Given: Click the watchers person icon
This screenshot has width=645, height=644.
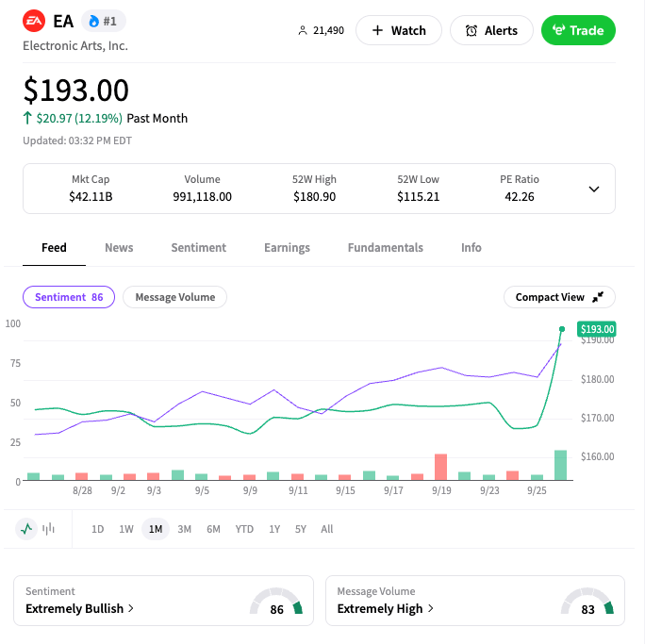Looking at the screenshot, I should 303,30.
